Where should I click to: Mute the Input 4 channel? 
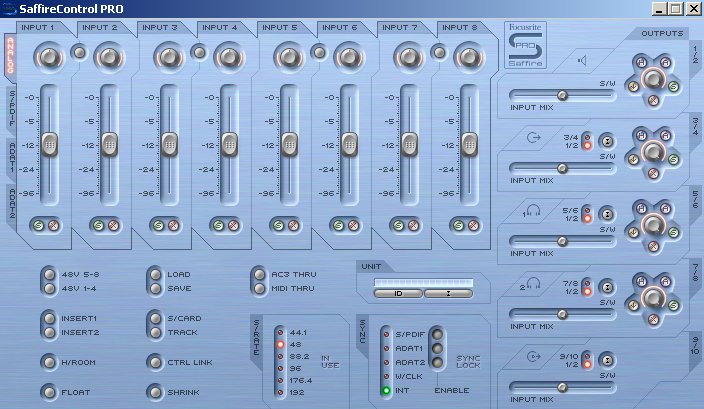pyautogui.click(x=233, y=225)
